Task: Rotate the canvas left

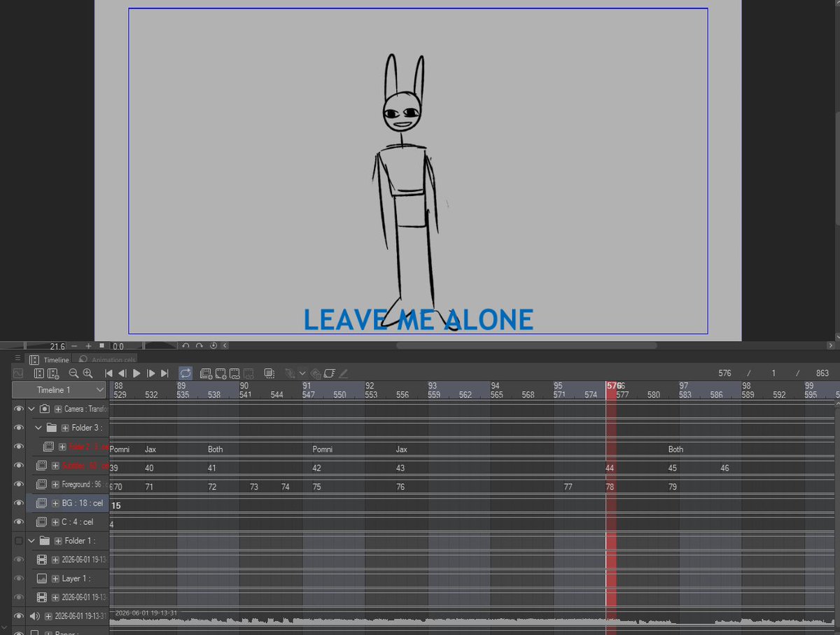Action: point(185,346)
